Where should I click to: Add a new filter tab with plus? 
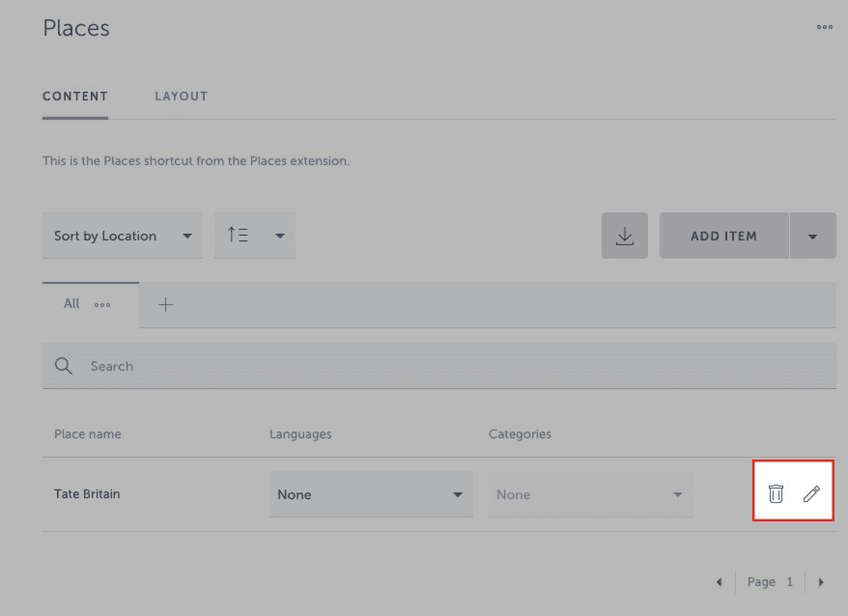click(x=165, y=305)
